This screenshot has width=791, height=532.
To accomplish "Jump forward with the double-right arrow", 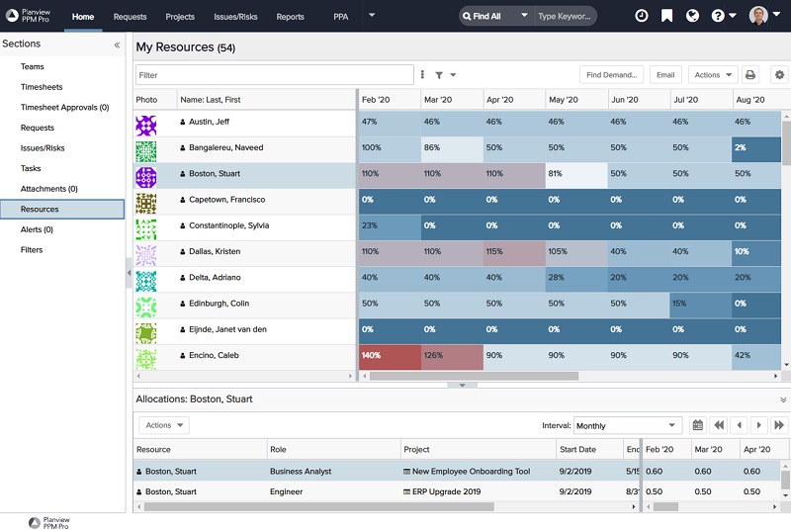I will [x=779, y=425].
